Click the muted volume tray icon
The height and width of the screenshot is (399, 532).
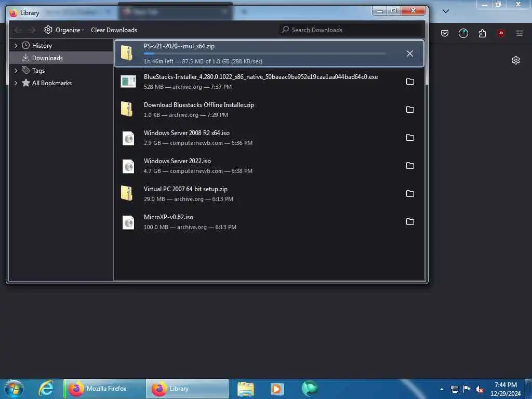coord(480,390)
